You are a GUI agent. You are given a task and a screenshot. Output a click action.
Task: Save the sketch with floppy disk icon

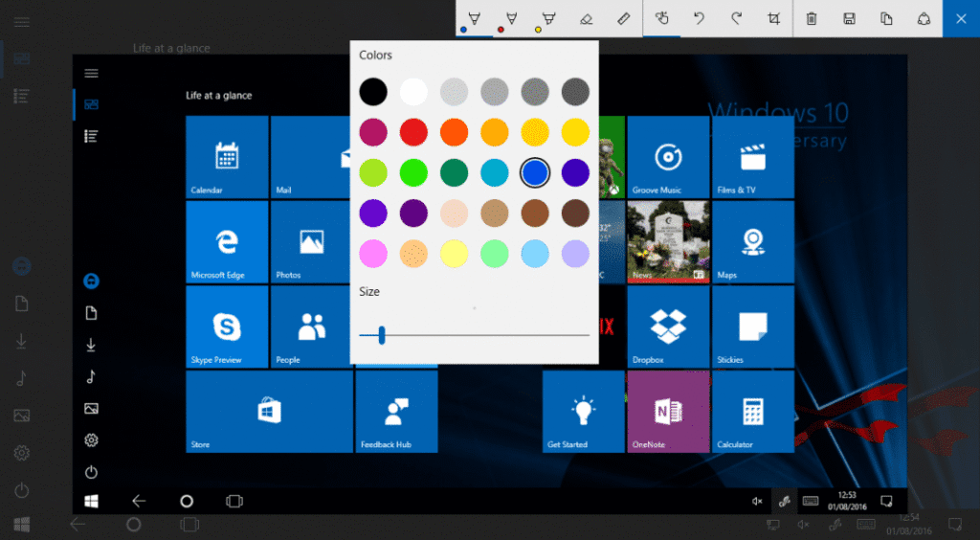(849, 19)
